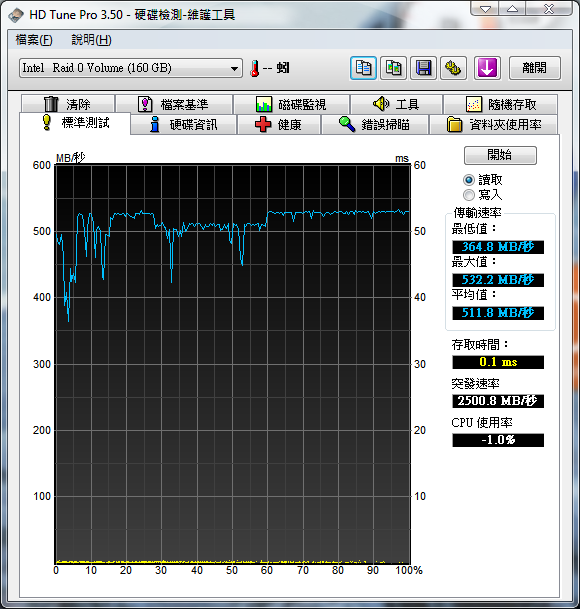The image size is (580, 609).
Task: Click the thermometer temperature icon
Action: (x=255, y=68)
